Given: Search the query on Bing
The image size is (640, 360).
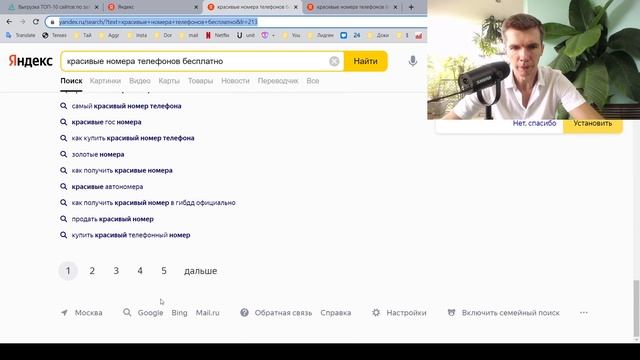Looking at the screenshot, I should (179, 313).
